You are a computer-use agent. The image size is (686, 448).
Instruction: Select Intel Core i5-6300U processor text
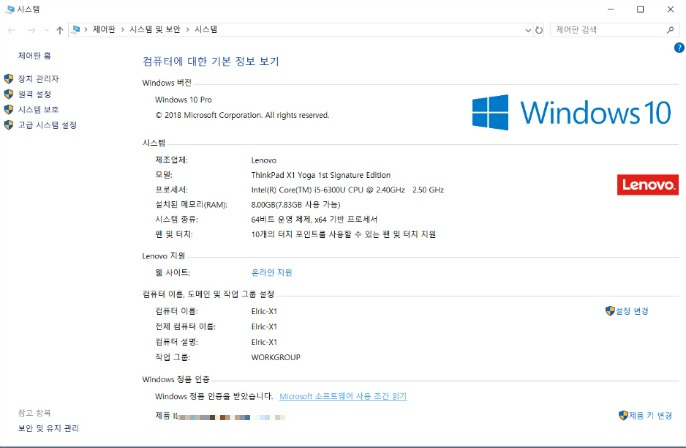tap(347, 190)
